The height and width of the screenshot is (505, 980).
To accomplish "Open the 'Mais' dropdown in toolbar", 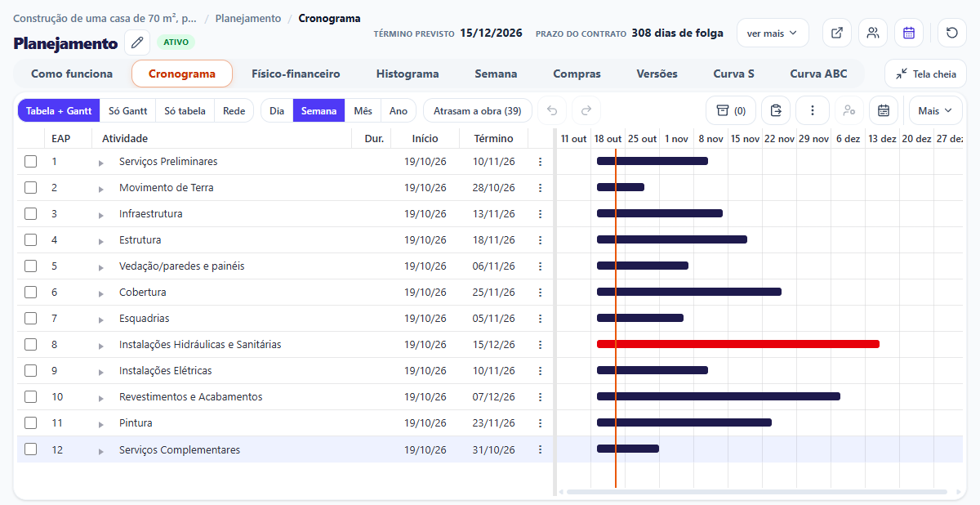I will point(935,110).
